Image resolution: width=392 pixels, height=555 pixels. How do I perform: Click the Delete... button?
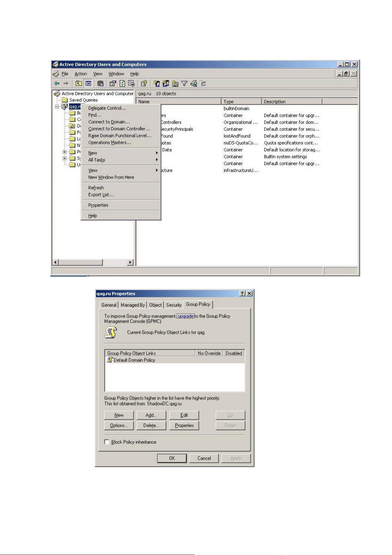151,425
